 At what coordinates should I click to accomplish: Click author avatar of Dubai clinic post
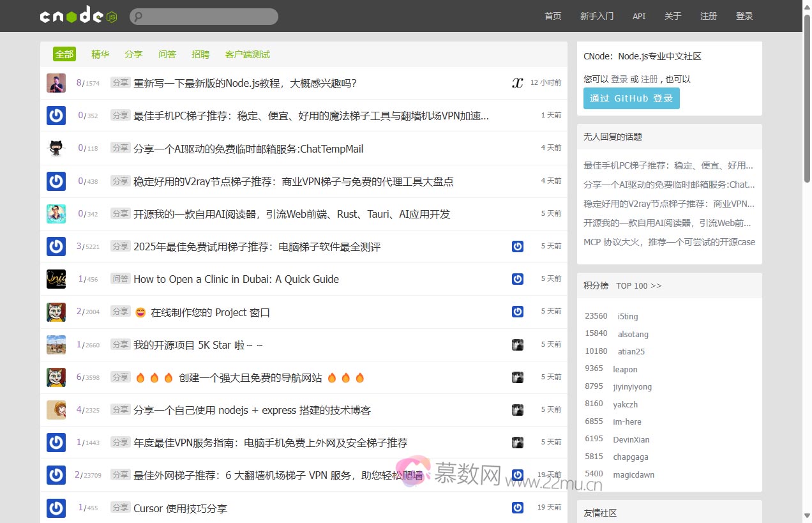pyautogui.click(x=56, y=279)
